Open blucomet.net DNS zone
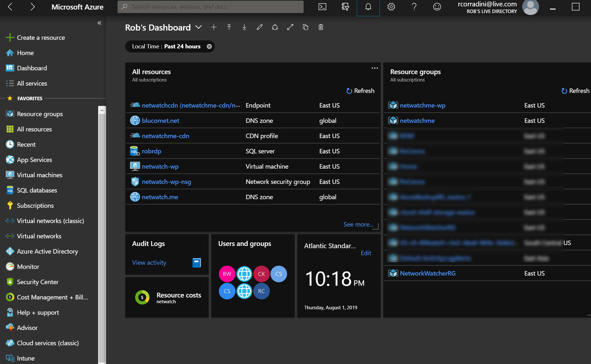 point(161,121)
